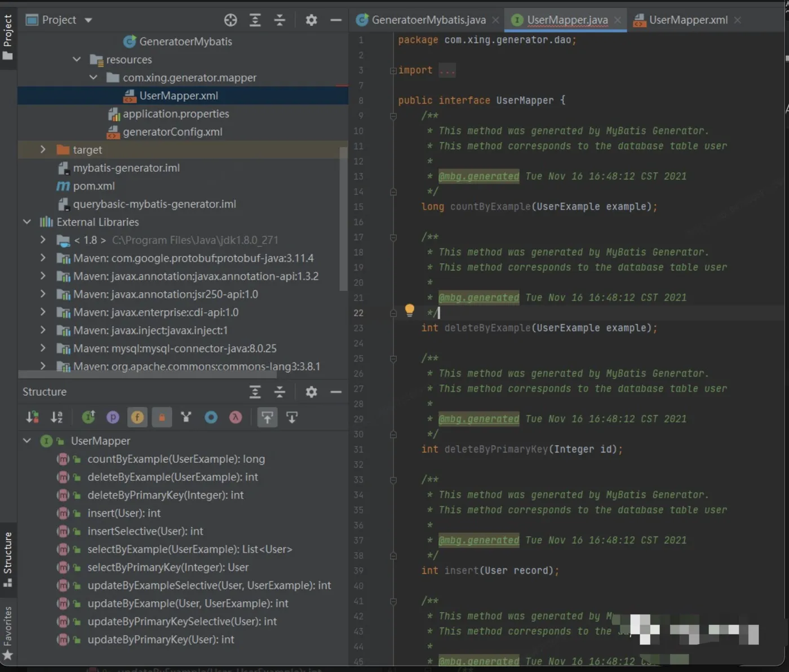789x672 pixels.
Task: Toggle Show Anonymous Classes filter
Action: (211, 417)
